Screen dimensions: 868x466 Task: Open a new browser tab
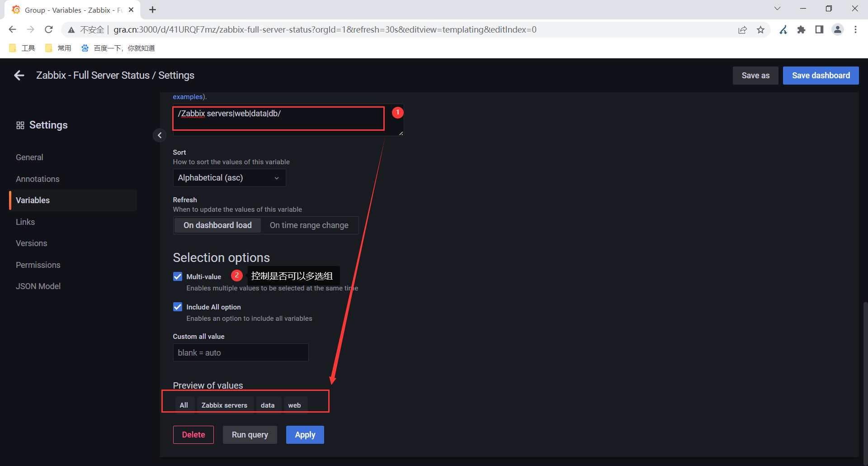coord(153,10)
